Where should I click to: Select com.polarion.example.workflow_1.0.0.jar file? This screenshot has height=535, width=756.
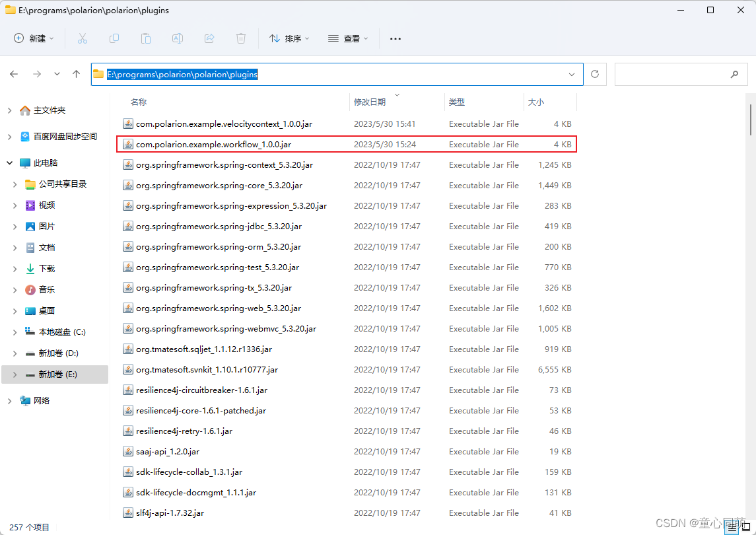[213, 144]
